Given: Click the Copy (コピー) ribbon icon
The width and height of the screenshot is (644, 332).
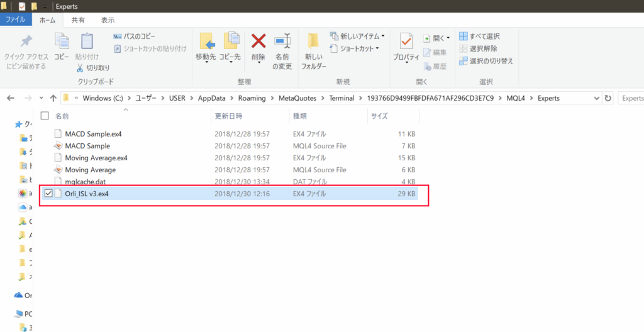Looking at the screenshot, I should 62,43.
